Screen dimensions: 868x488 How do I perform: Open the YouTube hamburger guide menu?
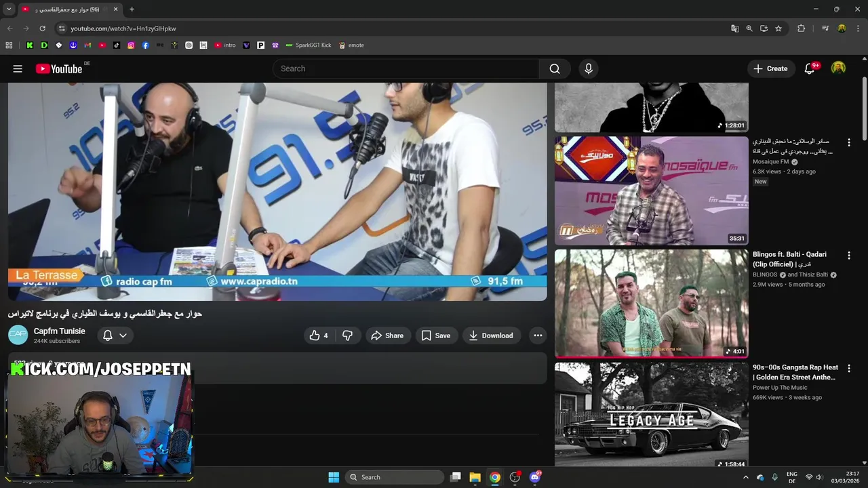pos(18,68)
